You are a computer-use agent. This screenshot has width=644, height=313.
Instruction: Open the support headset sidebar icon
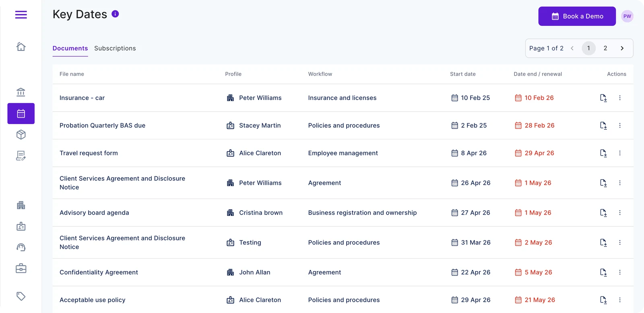21,247
